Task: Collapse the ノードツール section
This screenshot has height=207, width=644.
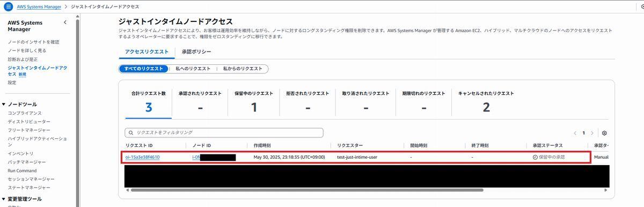Action: pos(4,105)
